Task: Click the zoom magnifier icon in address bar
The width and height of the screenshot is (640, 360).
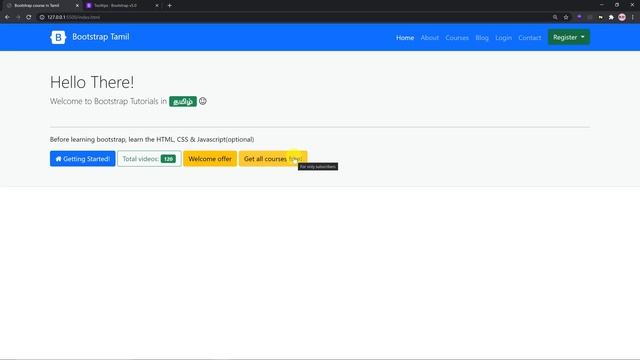Action: pos(555,17)
